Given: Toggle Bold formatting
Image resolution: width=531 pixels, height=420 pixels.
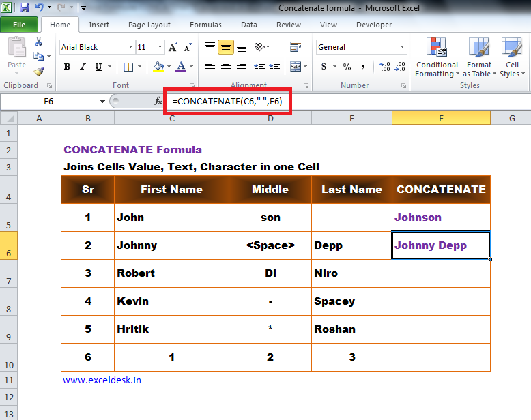Looking at the screenshot, I should [x=67, y=67].
